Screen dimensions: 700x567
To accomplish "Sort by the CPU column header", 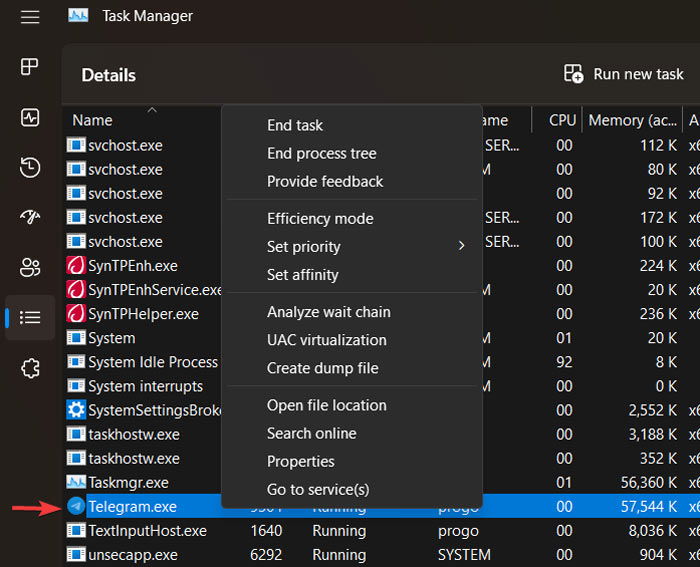I will pos(562,120).
